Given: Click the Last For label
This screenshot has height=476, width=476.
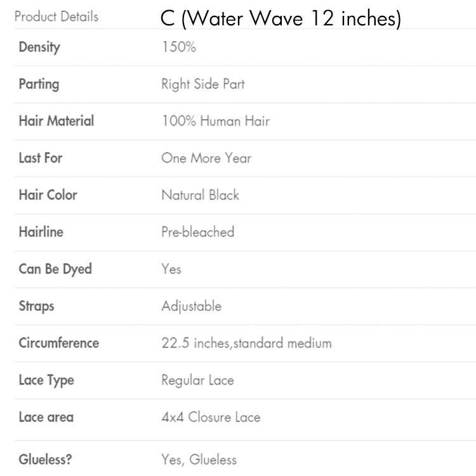Looking at the screenshot, I should click(x=41, y=158).
